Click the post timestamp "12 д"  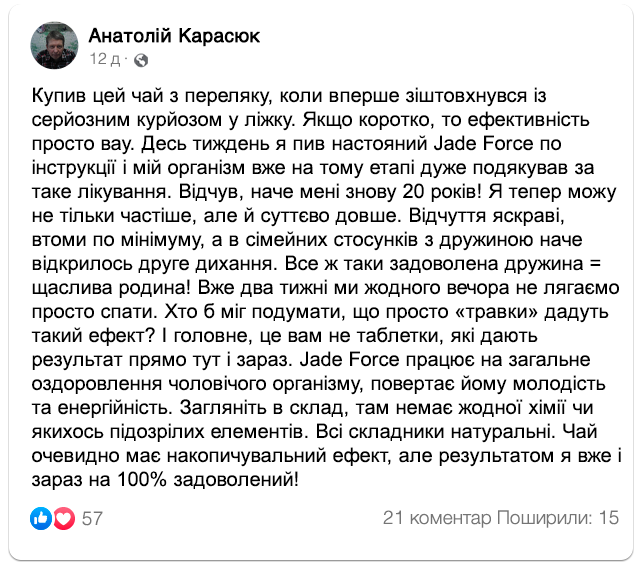click(x=105, y=60)
